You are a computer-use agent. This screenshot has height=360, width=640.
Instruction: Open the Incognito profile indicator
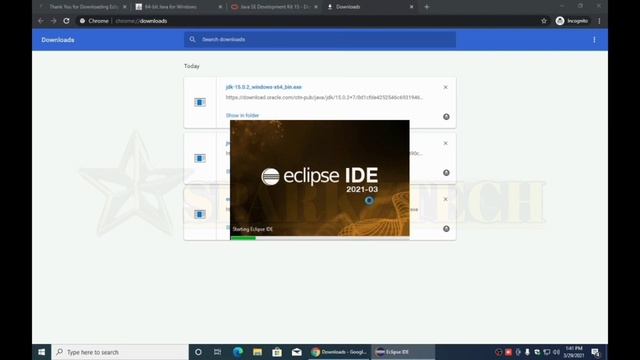tap(572, 21)
